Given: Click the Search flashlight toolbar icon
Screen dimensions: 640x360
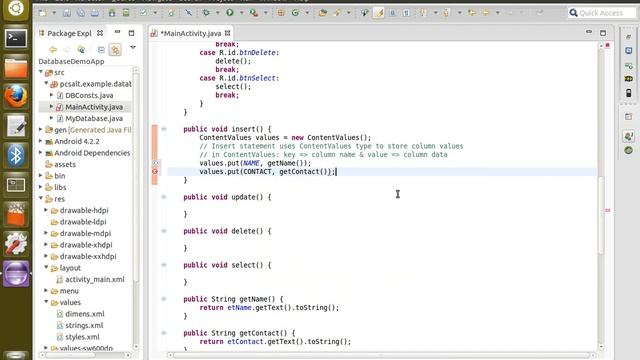Looking at the screenshot, I should [x=337, y=13].
